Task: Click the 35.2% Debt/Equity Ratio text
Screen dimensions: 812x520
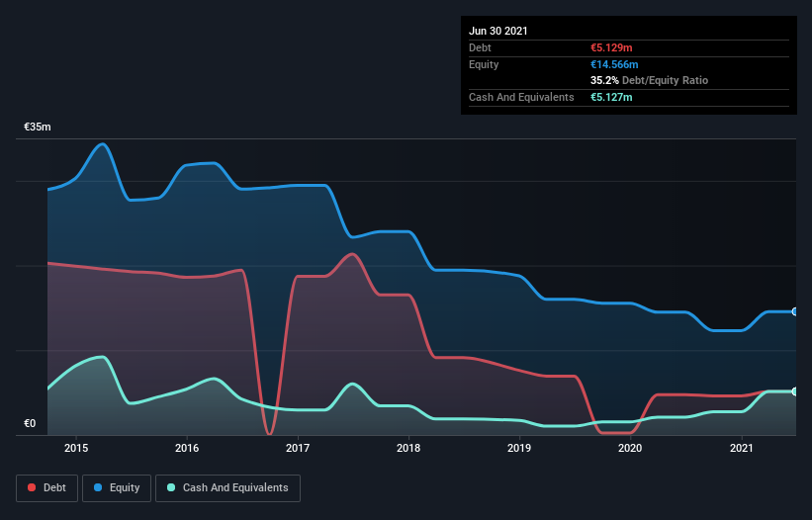Action: click(x=650, y=81)
